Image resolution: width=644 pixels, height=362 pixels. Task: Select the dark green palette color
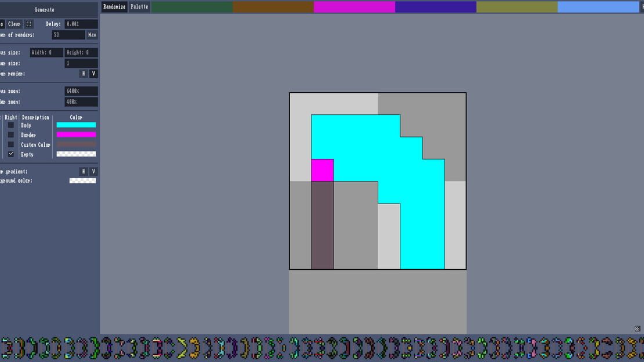[x=192, y=7]
